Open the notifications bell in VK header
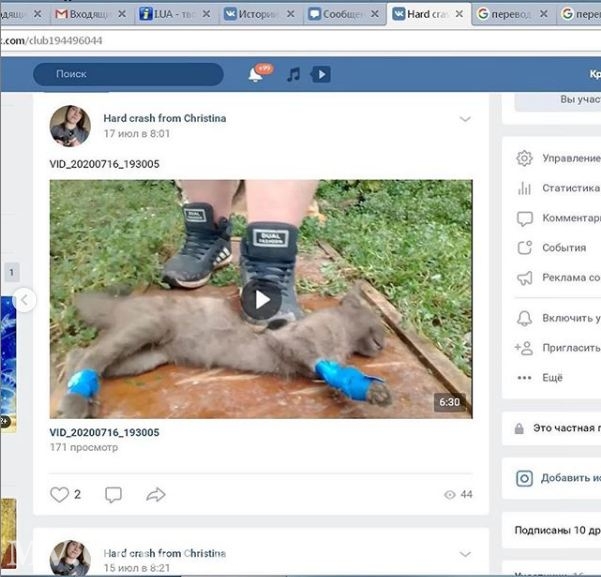The image size is (601, 577). (x=255, y=75)
